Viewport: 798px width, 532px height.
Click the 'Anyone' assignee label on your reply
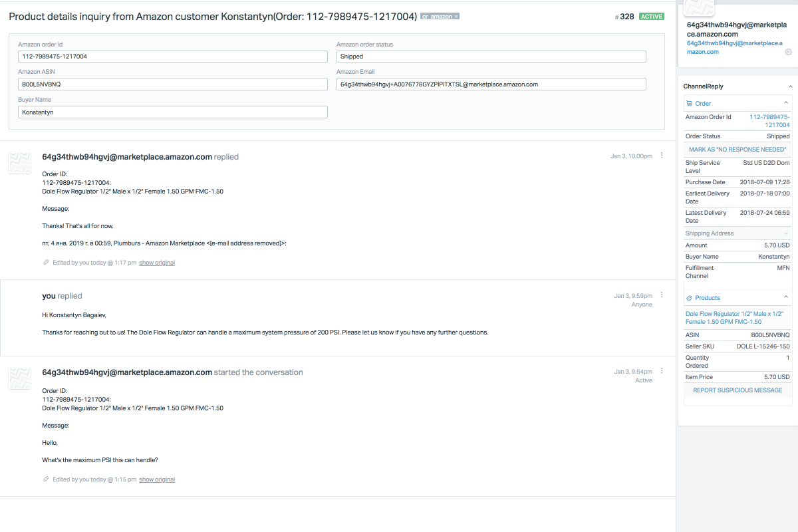click(642, 305)
